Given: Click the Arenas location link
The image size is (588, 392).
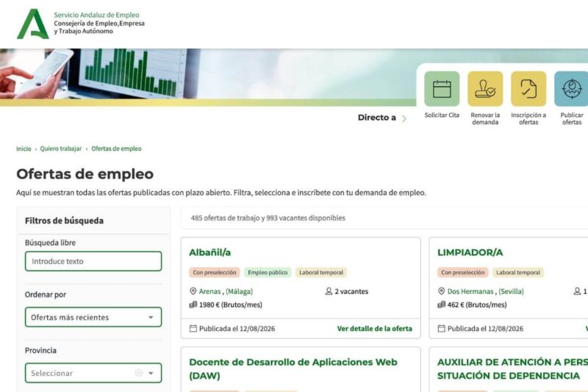Looking at the screenshot, I should 209,291.
